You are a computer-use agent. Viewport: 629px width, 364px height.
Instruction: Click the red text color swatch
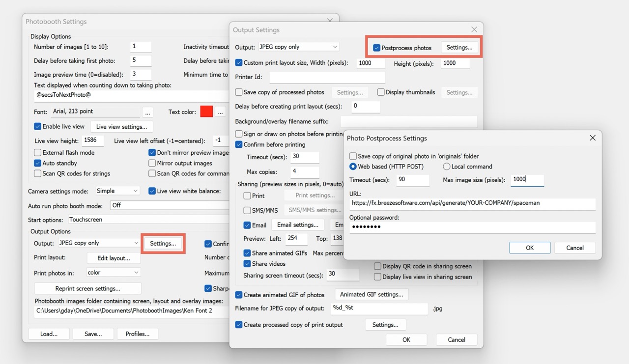(206, 112)
